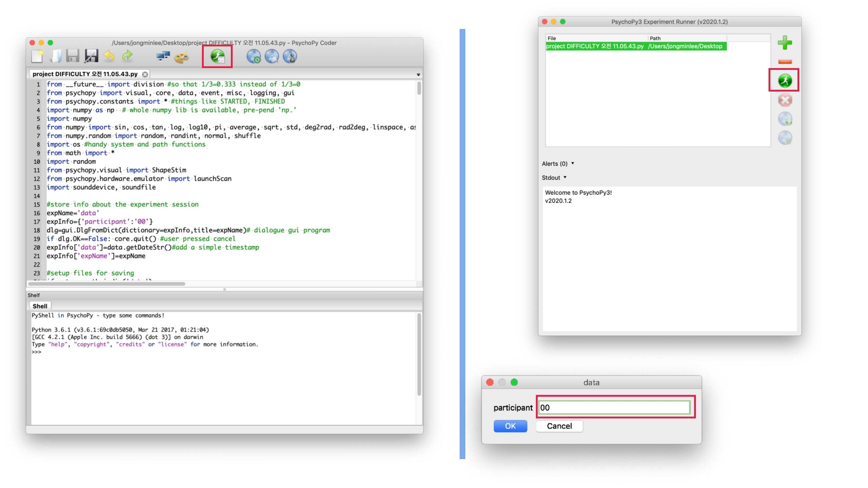
Task: Run script with green runner icon in Coder
Action: coord(217,56)
